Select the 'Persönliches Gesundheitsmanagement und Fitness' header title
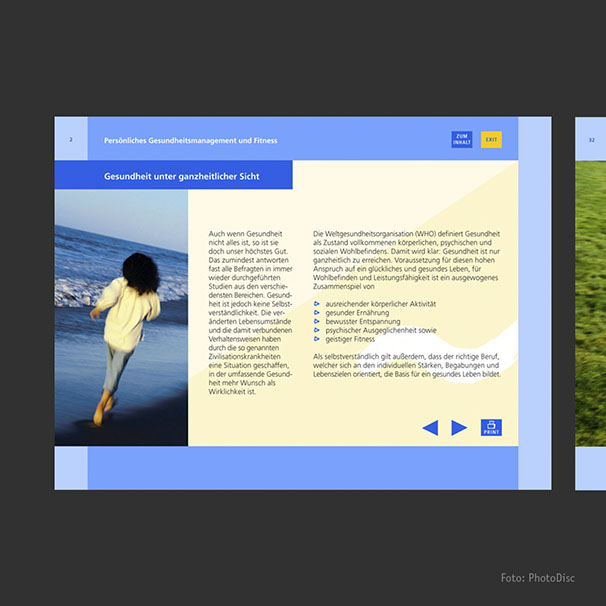Screen dimensions: 606x606 click(x=190, y=141)
